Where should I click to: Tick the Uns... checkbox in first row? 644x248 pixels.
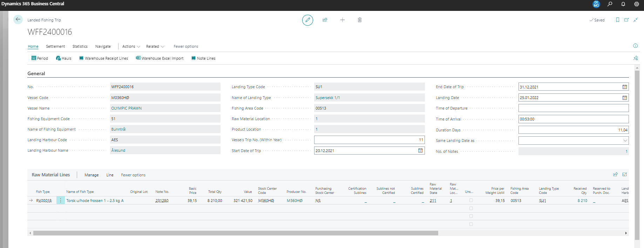(471, 201)
